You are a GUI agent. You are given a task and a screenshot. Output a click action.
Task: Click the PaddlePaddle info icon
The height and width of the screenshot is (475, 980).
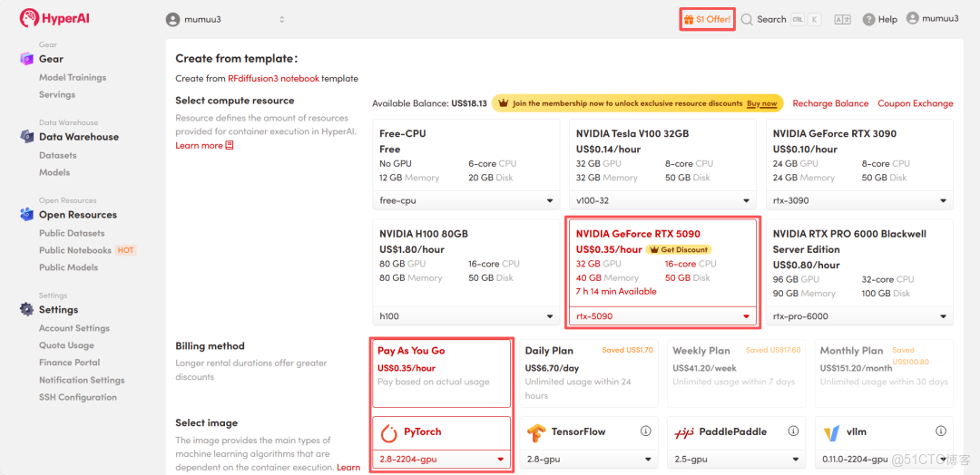pyautogui.click(x=794, y=431)
